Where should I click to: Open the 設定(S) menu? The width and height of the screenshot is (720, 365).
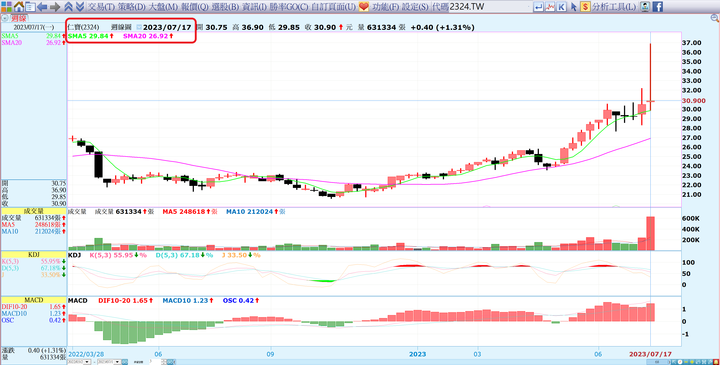415,6
